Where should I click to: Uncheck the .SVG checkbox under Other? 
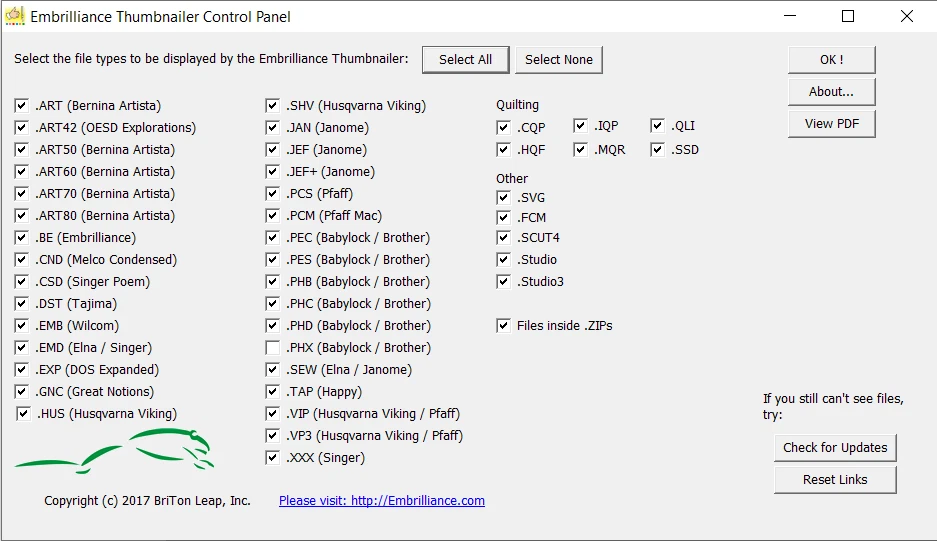tap(503, 198)
